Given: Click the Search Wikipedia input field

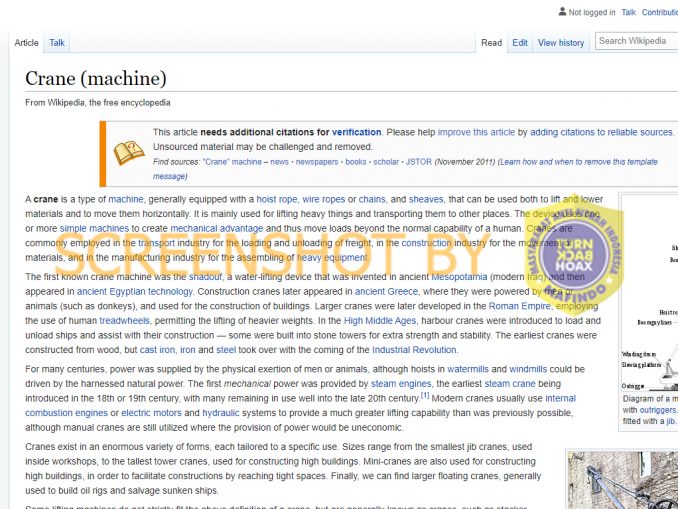Looking at the screenshot, I should coord(636,41).
